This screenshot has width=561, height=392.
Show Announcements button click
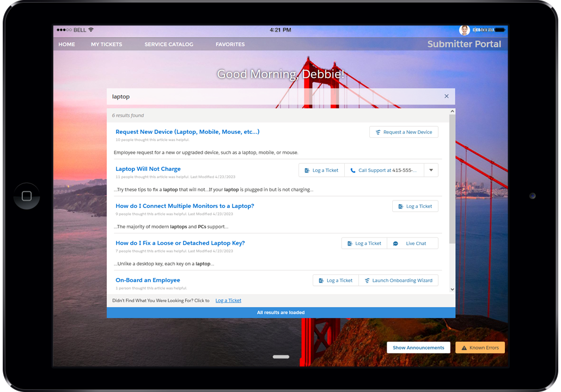(418, 347)
